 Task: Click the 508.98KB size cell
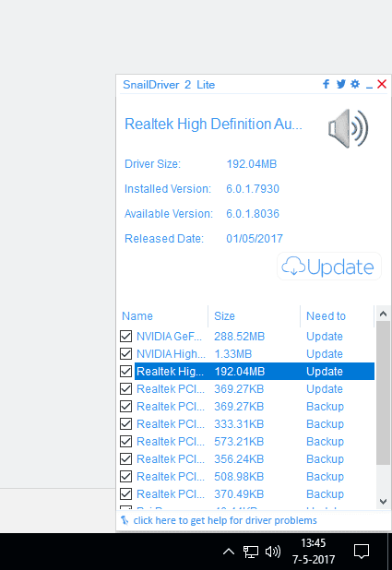[x=239, y=476]
